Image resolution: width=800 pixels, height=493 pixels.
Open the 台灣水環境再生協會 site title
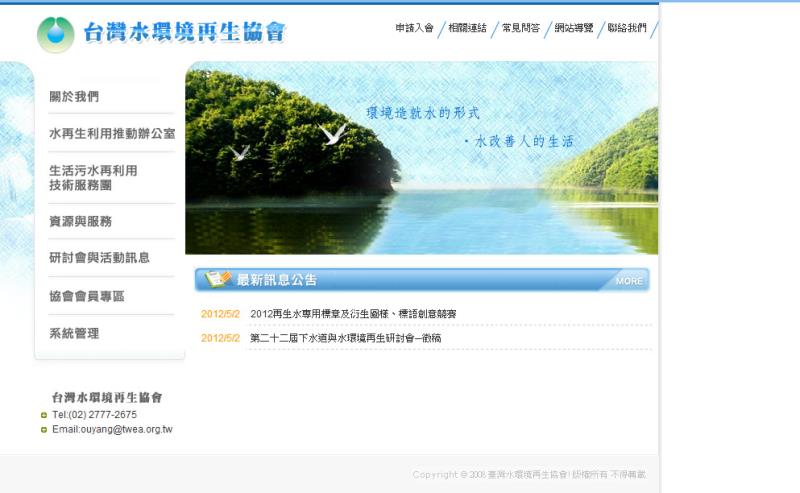[x=184, y=32]
